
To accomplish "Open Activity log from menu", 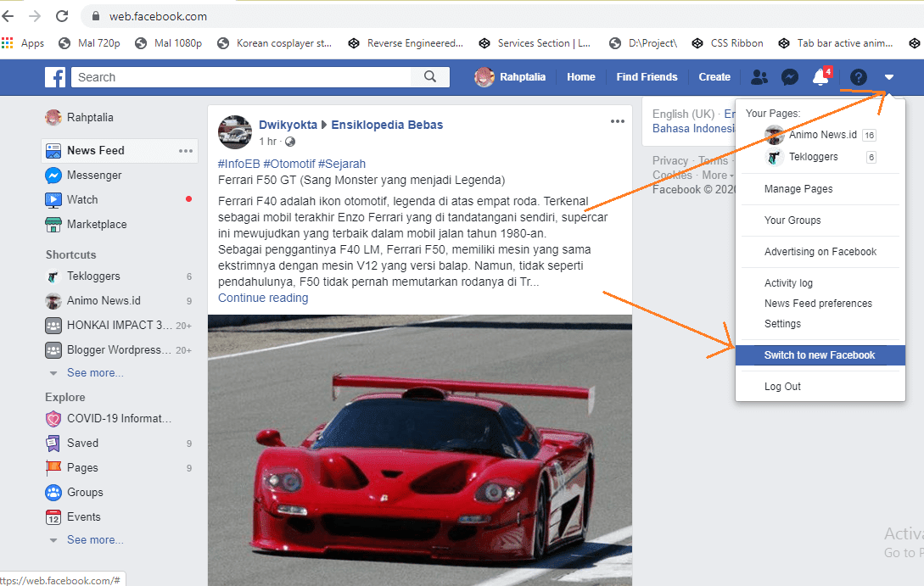I will tap(788, 283).
